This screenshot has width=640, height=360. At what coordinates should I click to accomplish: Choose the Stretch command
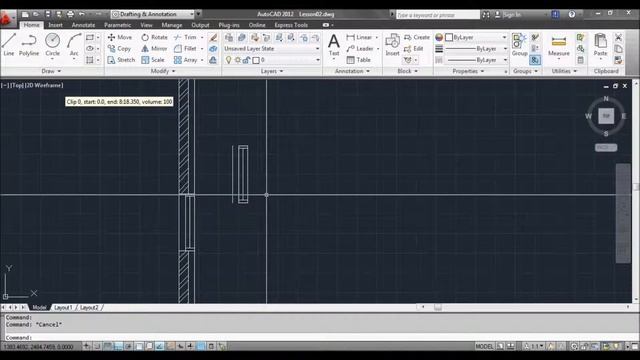click(x=121, y=60)
